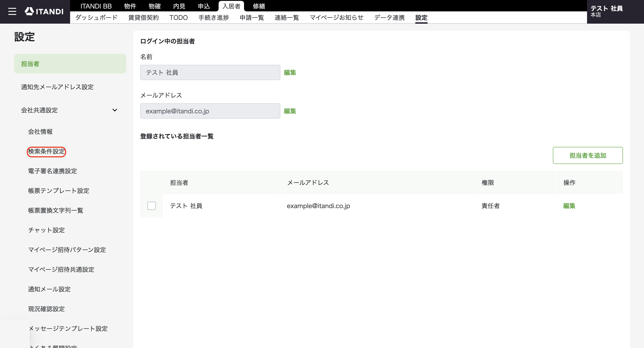This screenshot has height=348, width=644.
Task: Open マイページ招待共通設定 in sidebar
Action: click(61, 270)
